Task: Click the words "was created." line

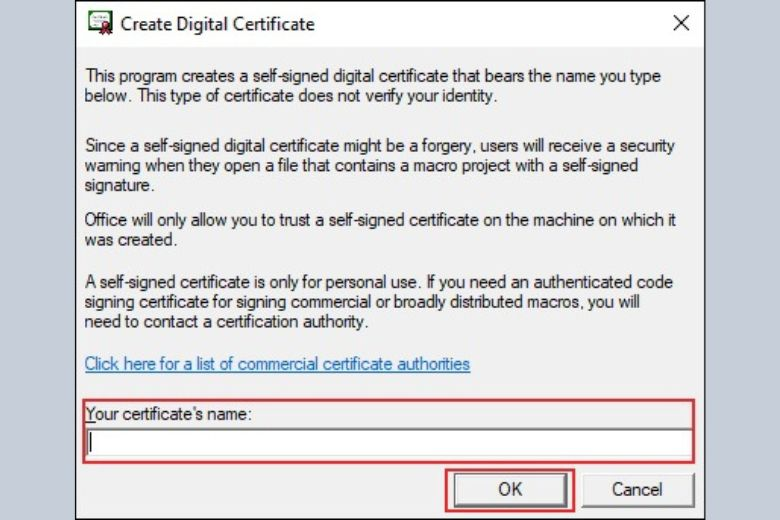Action: (x=130, y=240)
